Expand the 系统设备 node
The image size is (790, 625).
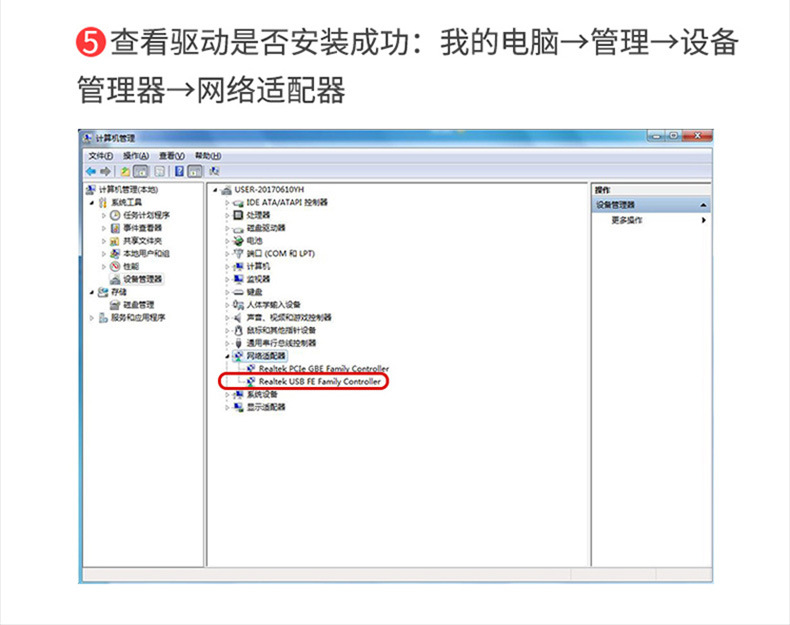click(227, 394)
